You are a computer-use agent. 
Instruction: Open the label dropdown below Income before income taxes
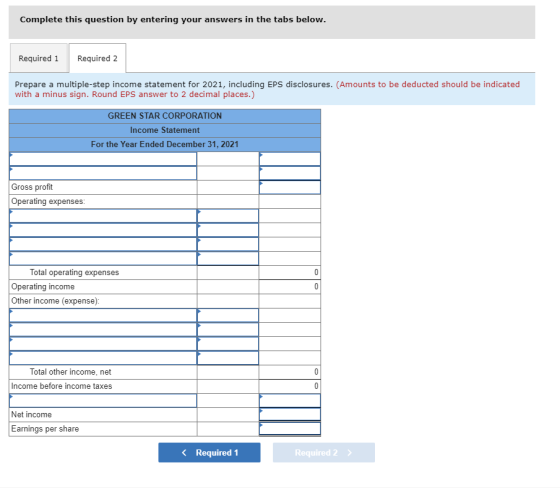coord(103,401)
